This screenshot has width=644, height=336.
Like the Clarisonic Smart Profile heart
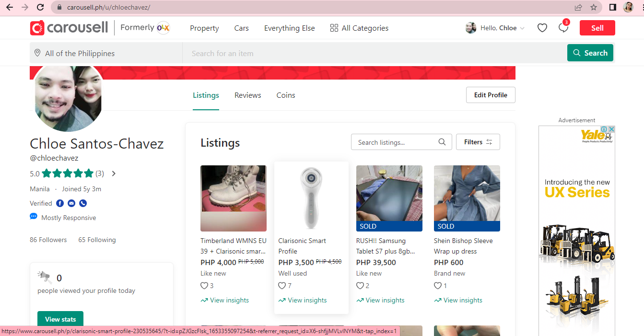(x=282, y=286)
